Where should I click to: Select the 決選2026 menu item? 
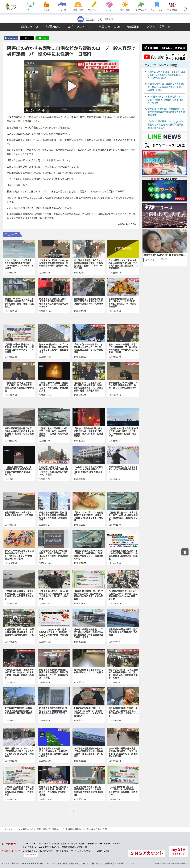point(53,27)
